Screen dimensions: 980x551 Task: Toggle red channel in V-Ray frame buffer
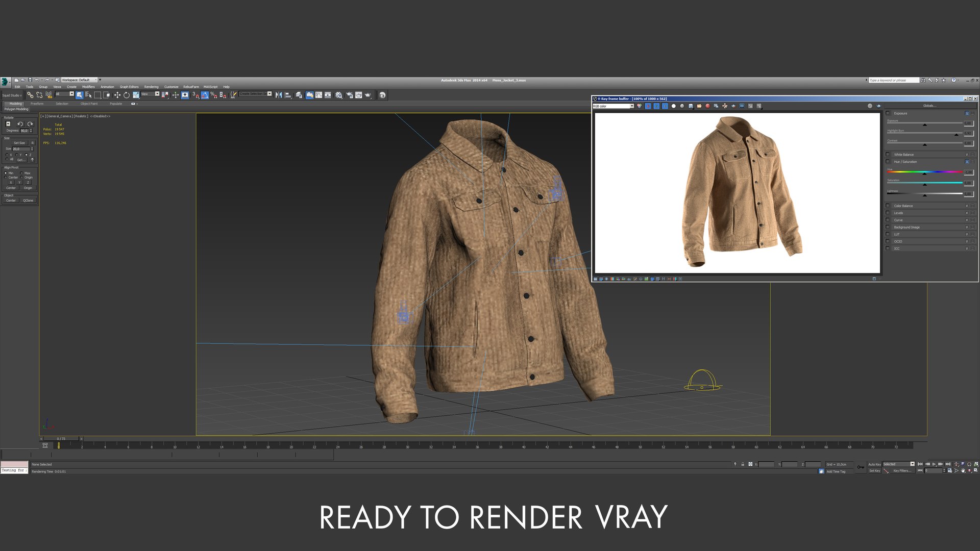648,106
